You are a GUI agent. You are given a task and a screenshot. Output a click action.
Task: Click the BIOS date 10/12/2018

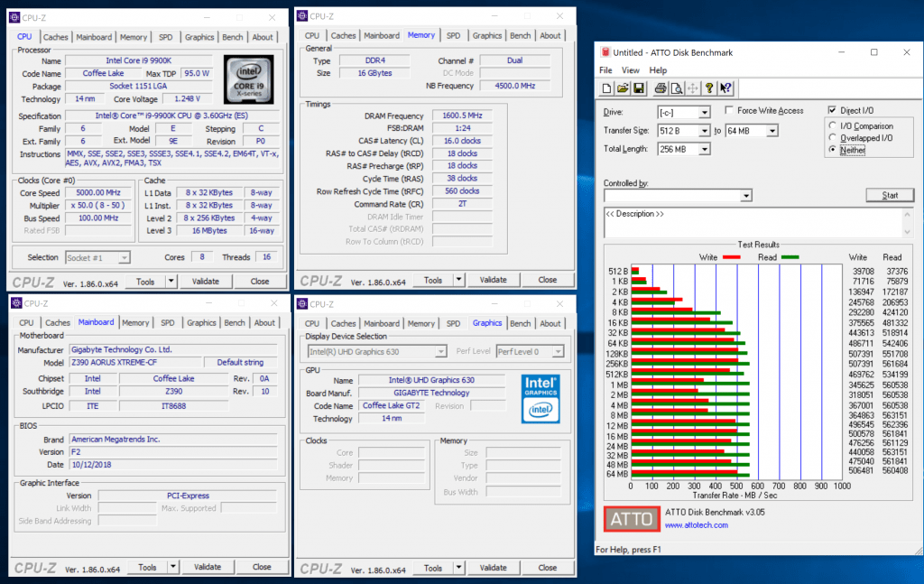pyautogui.click(x=173, y=464)
